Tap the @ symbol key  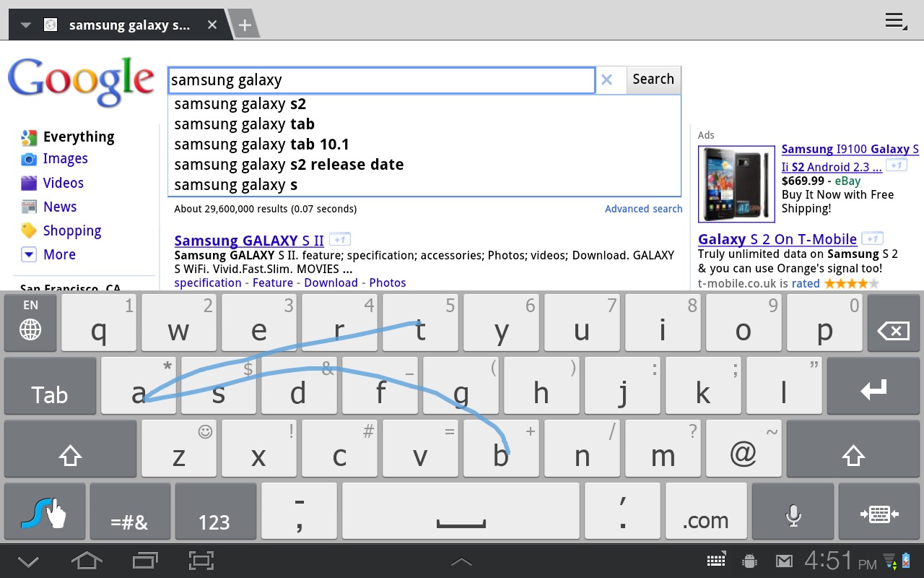744,449
